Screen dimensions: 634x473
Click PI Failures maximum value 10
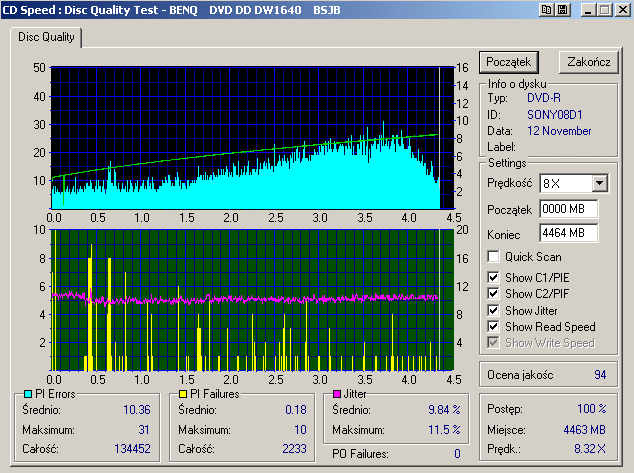(x=300, y=429)
